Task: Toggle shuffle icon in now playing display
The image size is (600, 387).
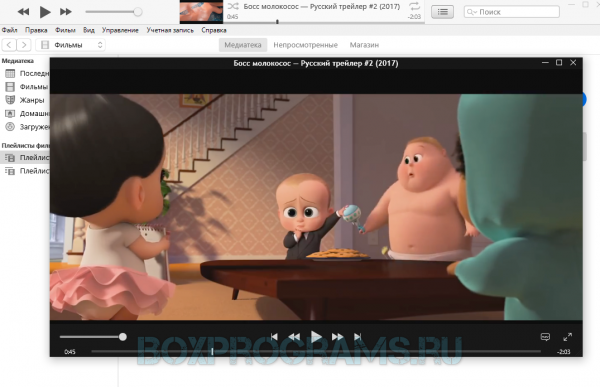Action: 233,6
